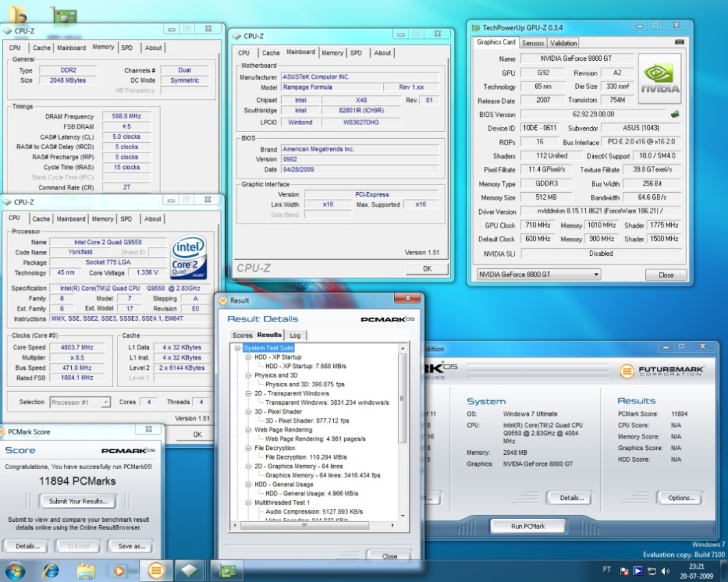The width and height of the screenshot is (728, 582).
Task: Click the GPU-Z title bar icon
Action: (x=476, y=28)
